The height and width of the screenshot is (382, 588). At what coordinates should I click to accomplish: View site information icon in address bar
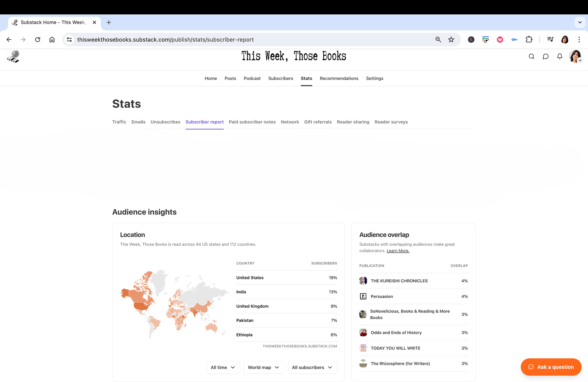point(69,39)
